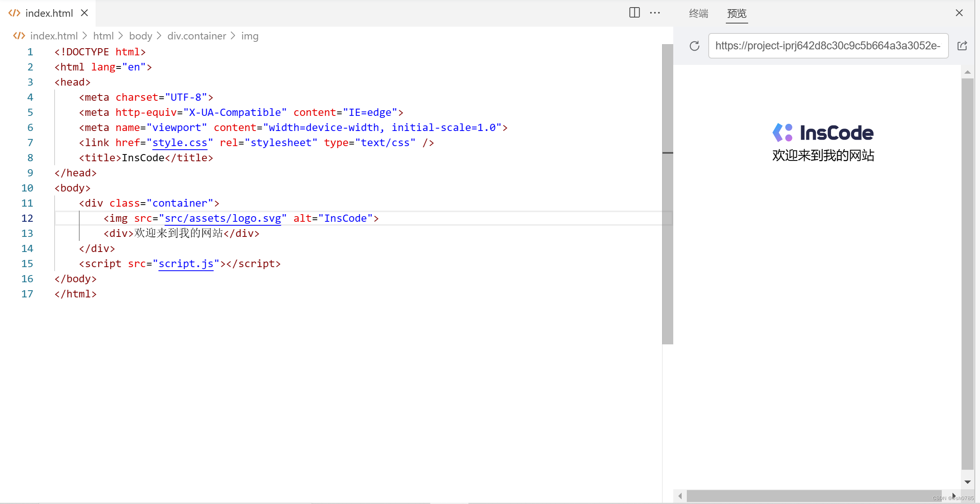Click preview scrollbar down arrow
980x504 pixels.
click(x=967, y=482)
